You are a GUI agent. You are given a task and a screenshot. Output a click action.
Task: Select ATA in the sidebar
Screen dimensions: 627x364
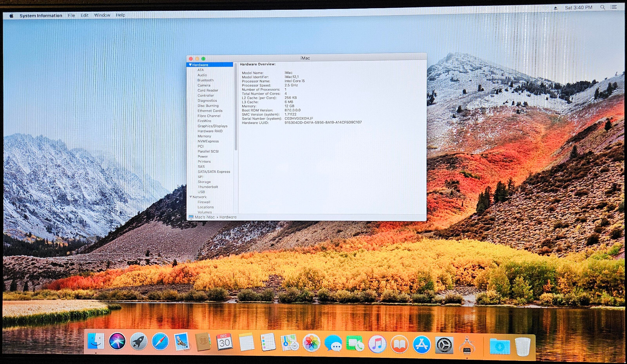(x=201, y=70)
